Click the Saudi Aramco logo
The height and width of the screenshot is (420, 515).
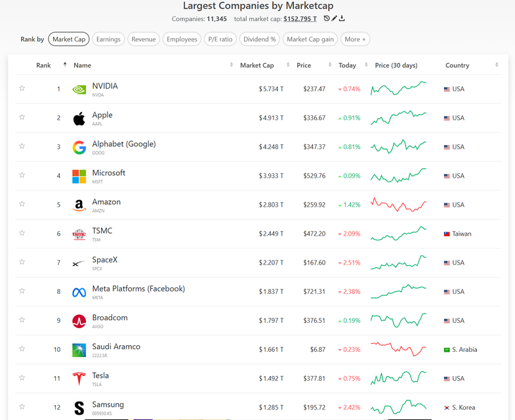(79, 350)
